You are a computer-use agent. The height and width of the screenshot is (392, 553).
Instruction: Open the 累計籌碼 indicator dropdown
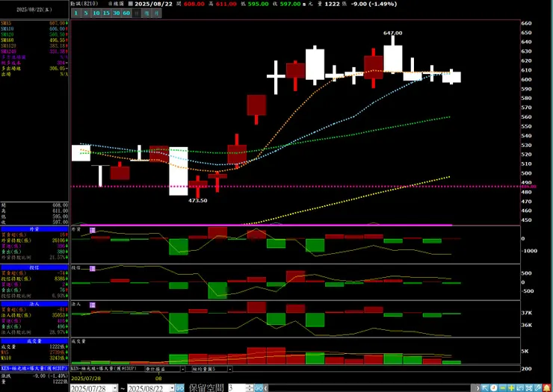(182, 369)
